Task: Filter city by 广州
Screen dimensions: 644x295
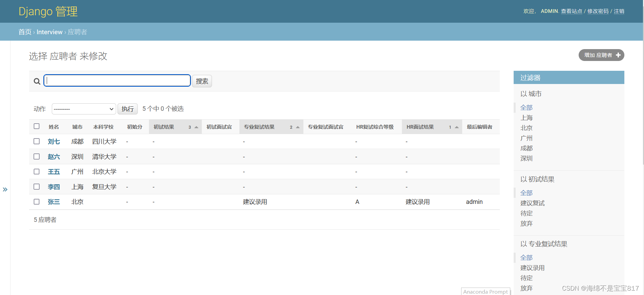Action: click(x=527, y=138)
